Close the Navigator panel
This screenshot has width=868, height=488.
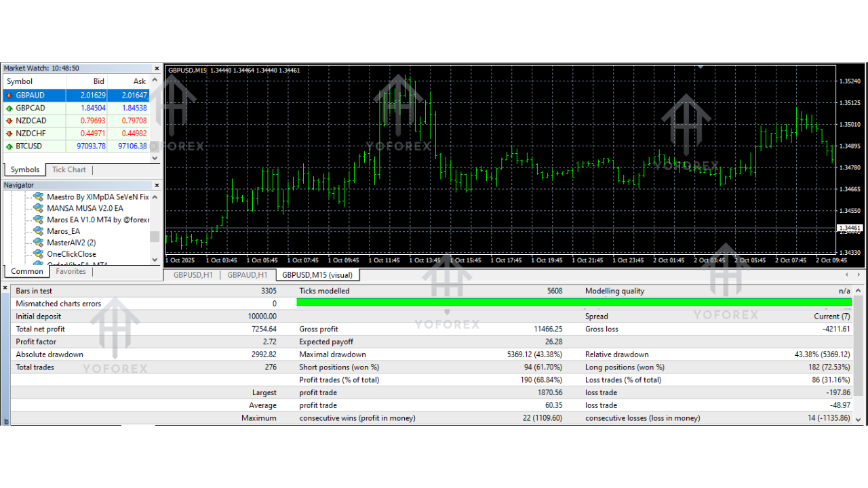click(157, 185)
